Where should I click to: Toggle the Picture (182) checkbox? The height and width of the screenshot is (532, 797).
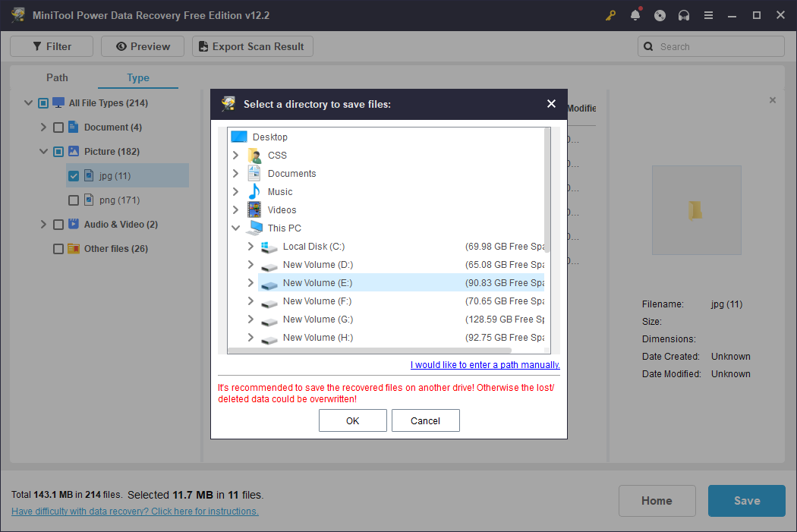pos(58,152)
